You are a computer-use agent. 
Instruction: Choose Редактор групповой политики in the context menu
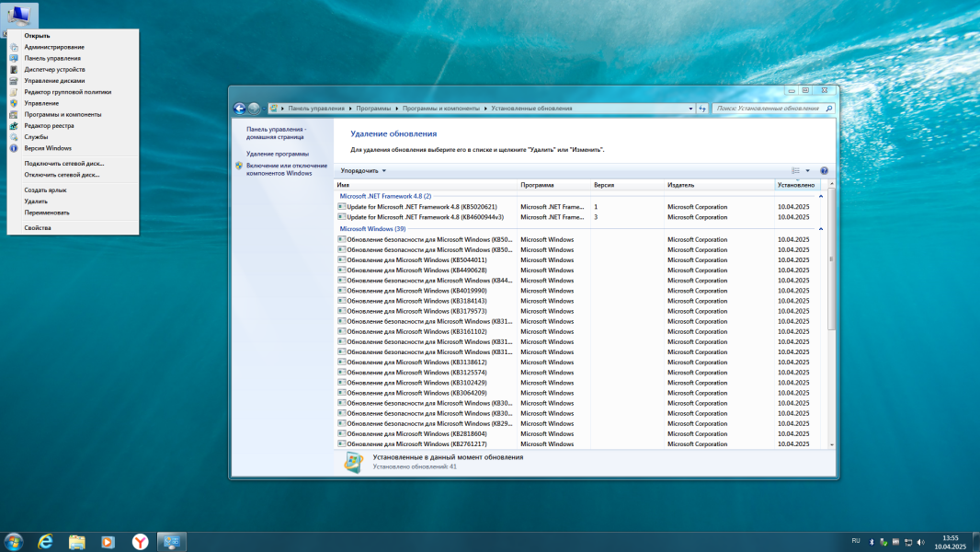[74, 92]
